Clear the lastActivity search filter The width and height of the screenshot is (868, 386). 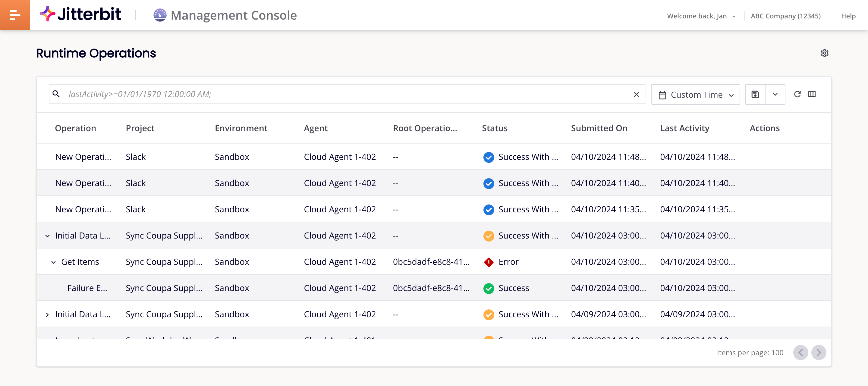[x=637, y=94]
